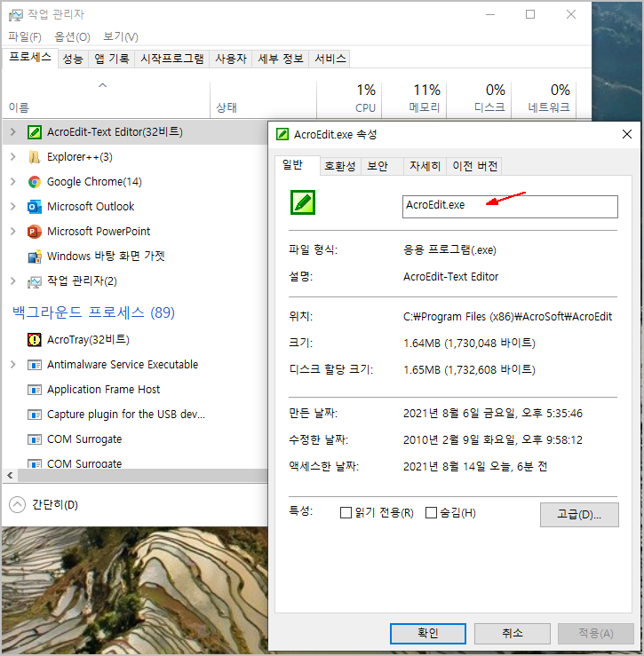Expand the 작업 관리자(2) process group

(13, 281)
